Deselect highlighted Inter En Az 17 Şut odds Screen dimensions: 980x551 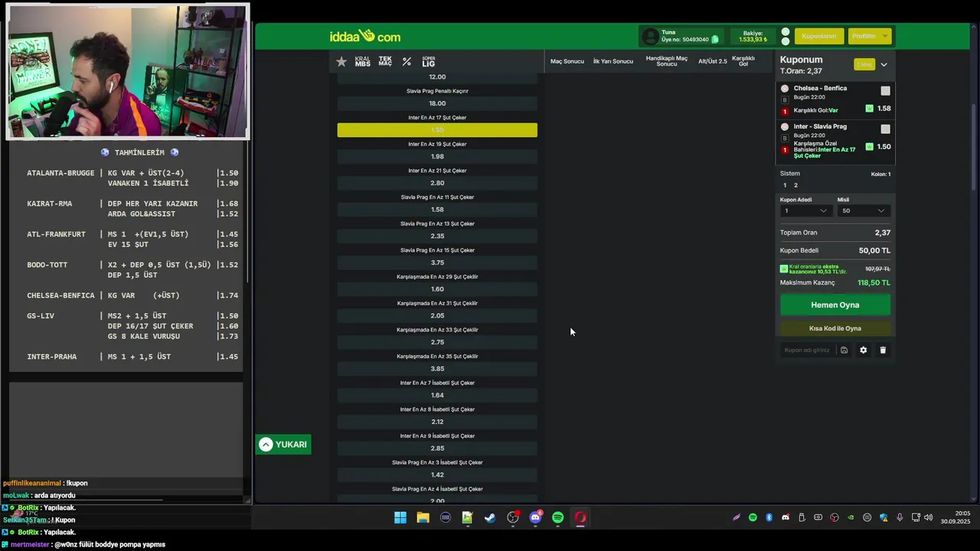click(x=437, y=130)
